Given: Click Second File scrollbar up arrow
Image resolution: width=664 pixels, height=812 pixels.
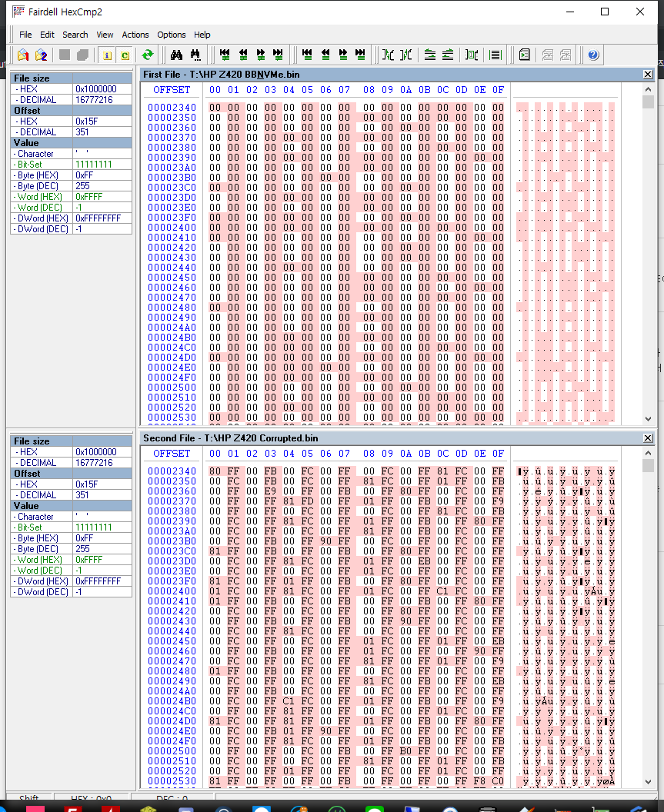Looking at the screenshot, I should (648, 453).
